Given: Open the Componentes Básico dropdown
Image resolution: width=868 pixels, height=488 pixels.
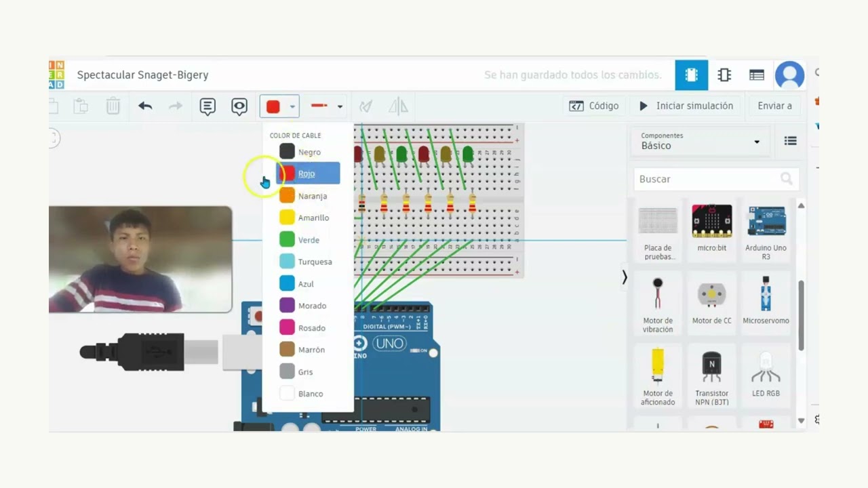Looking at the screenshot, I should pos(701,141).
